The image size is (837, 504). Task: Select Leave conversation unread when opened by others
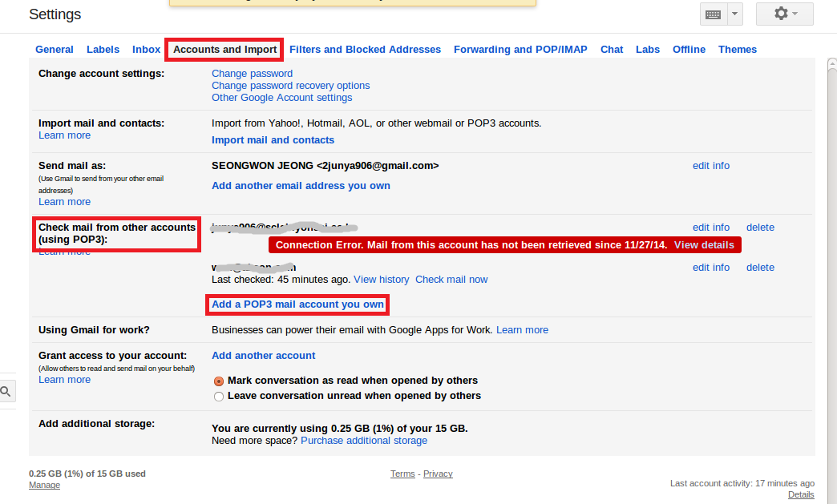[x=218, y=397]
